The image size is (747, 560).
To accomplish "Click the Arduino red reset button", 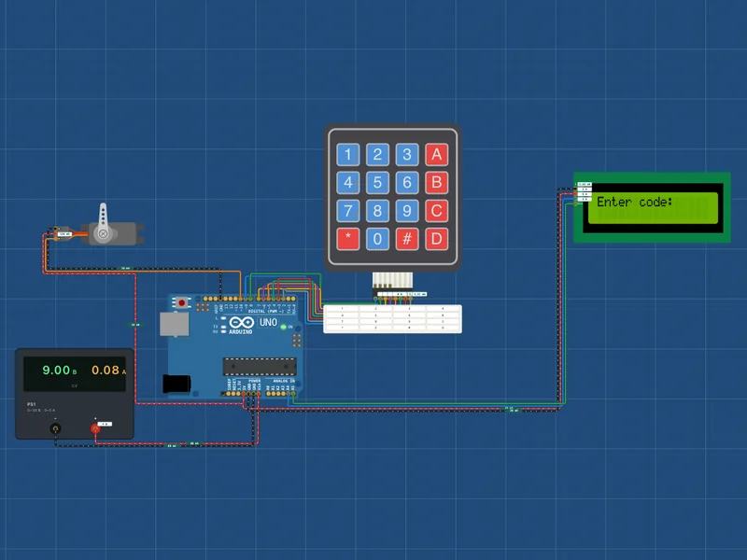I will coord(181,302).
